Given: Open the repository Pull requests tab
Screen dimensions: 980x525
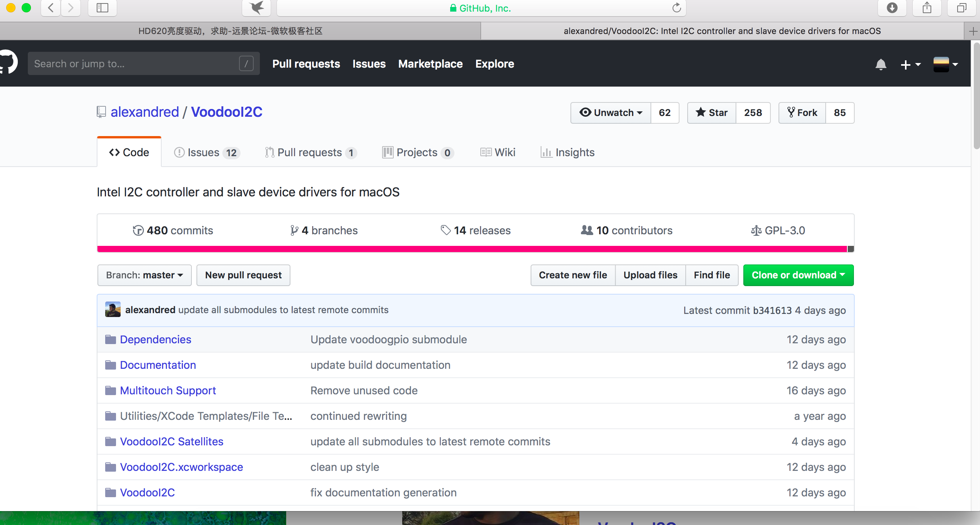Looking at the screenshot, I should [311, 152].
